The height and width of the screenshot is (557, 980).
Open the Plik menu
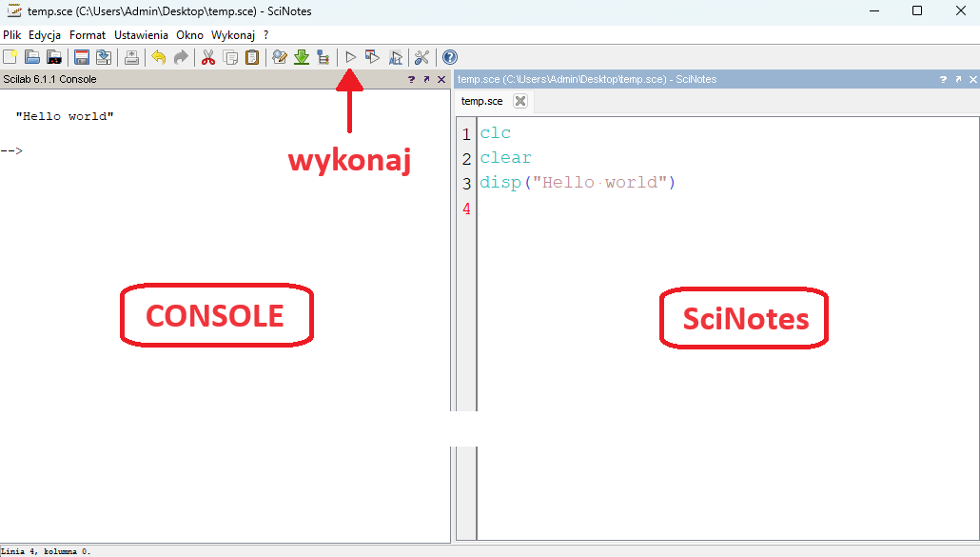click(x=12, y=34)
